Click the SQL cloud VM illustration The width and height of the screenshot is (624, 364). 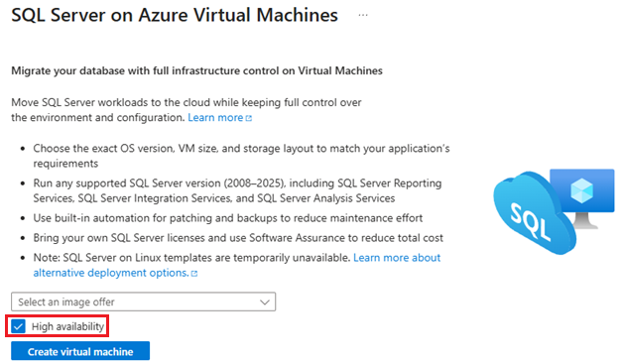point(554,211)
